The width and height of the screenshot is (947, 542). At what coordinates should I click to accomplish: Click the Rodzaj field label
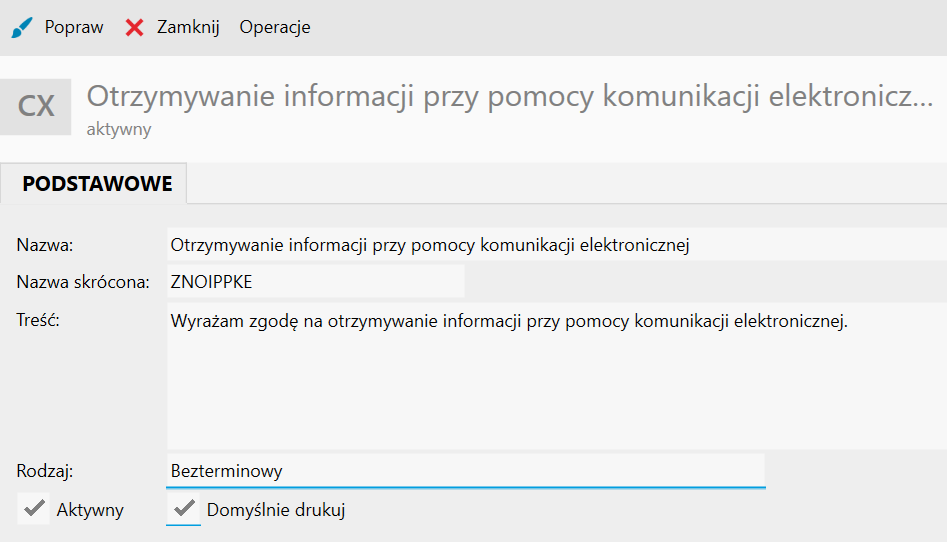tap(45, 470)
